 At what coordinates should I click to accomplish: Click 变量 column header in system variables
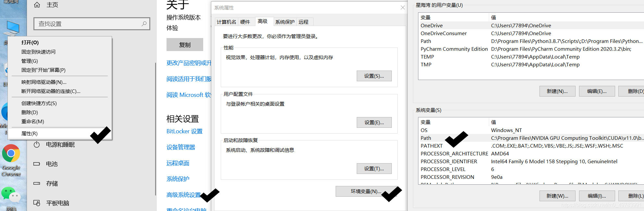[453, 122]
